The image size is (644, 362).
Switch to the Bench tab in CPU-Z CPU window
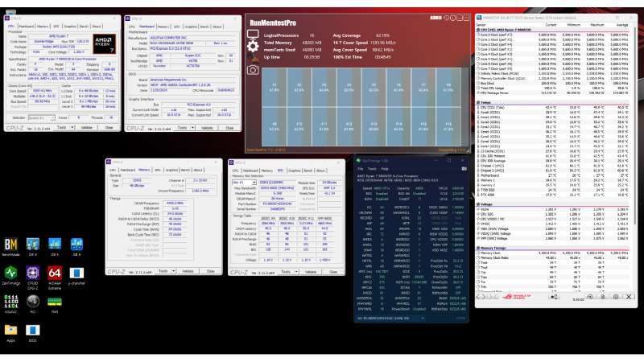tap(84, 27)
